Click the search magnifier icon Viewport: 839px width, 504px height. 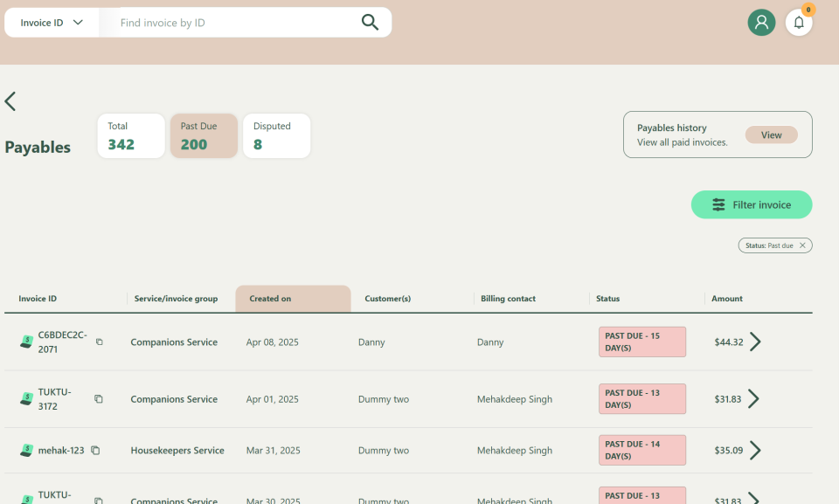(x=370, y=23)
